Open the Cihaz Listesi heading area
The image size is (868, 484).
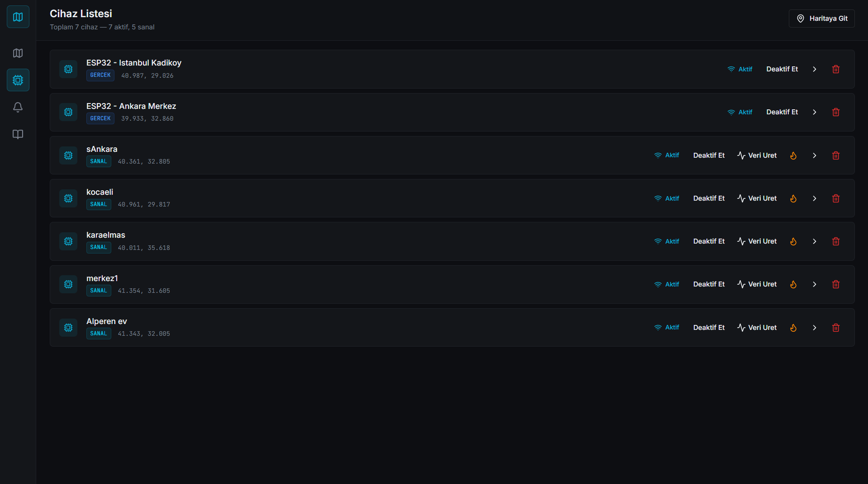[x=81, y=14]
